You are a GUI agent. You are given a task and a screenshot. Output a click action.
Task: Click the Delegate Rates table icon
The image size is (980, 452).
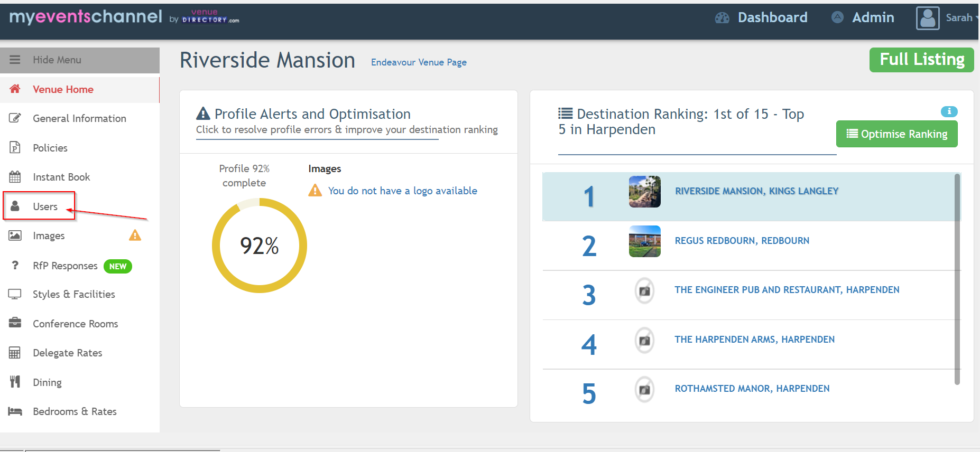[x=15, y=352]
